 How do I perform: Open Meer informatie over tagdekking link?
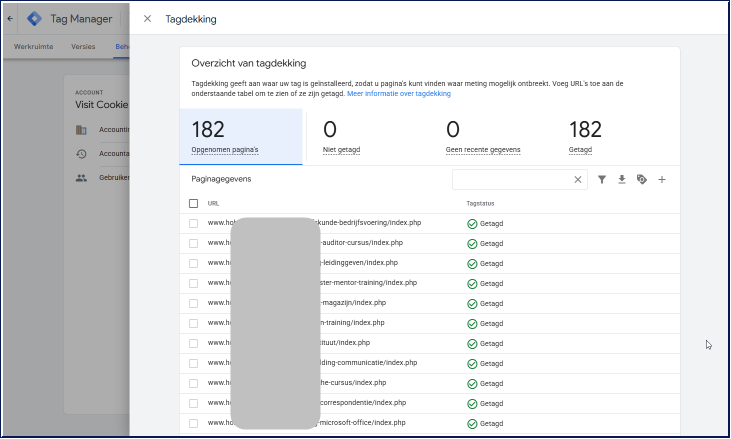(x=398, y=94)
